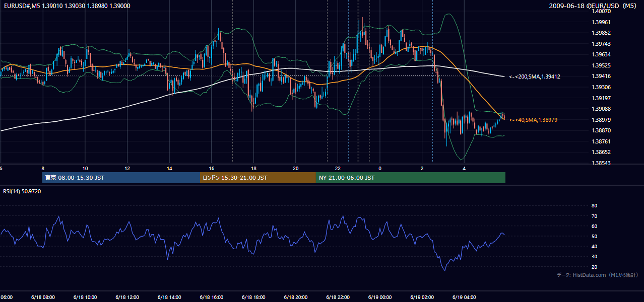Click price scale value 1.40070
The image size is (644, 302).
(x=602, y=11)
